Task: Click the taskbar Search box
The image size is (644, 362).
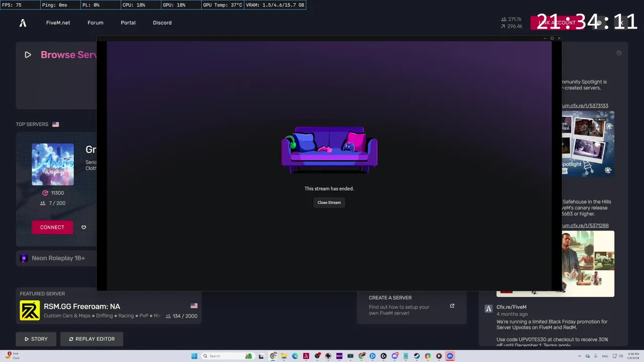Action: click(x=227, y=356)
